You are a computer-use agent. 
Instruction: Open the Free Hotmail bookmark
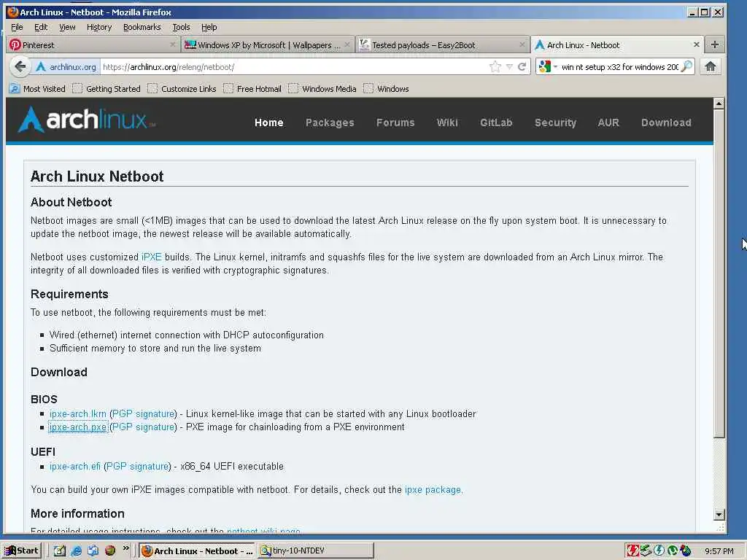coord(252,88)
